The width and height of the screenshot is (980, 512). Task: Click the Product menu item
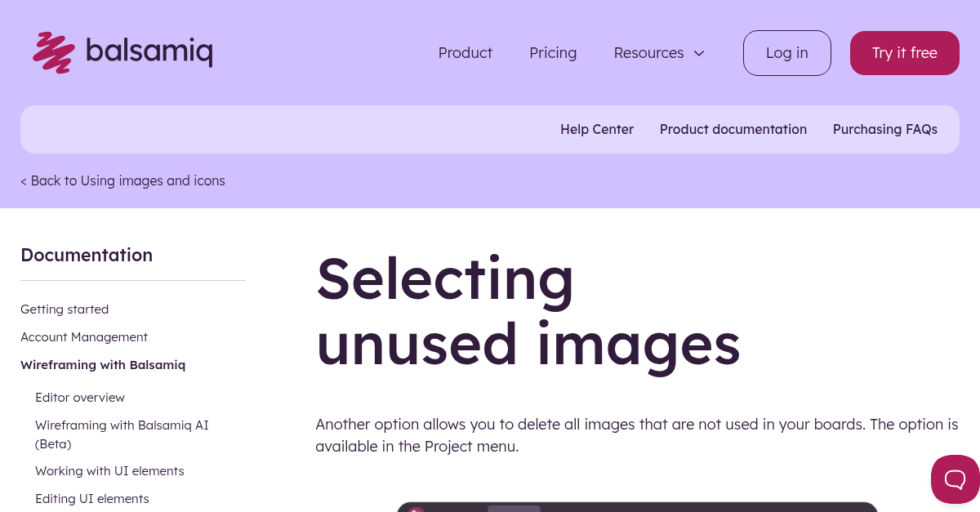tap(465, 53)
